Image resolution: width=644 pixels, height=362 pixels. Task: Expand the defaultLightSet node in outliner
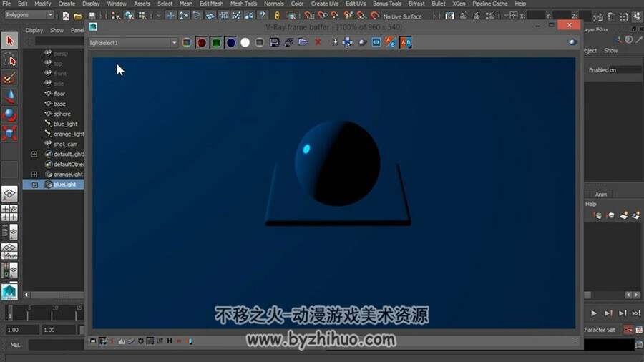click(x=34, y=155)
